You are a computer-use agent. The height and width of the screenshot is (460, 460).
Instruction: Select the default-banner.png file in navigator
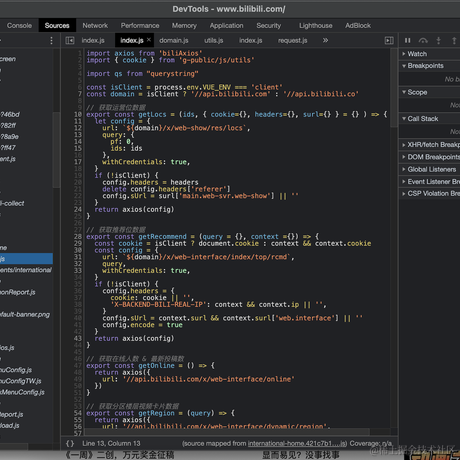[x=25, y=314]
